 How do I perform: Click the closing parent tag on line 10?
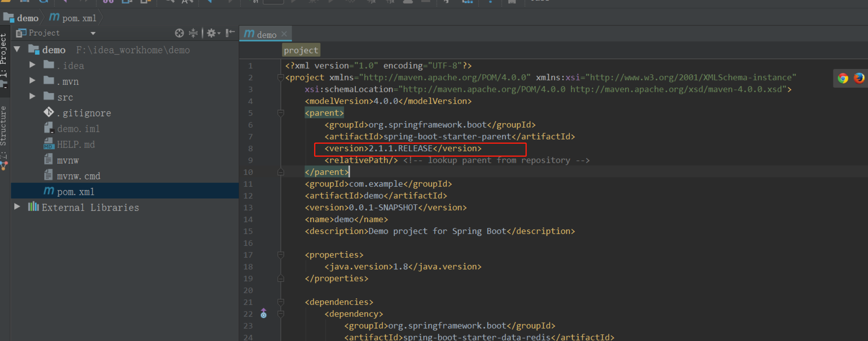click(327, 172)
